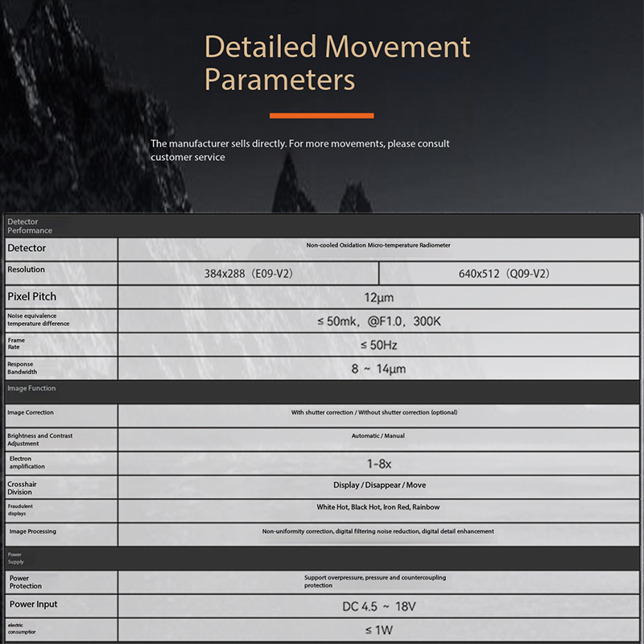Click the 'Detailed Movement Parameters' heading
644x644 pixels.
(336, 63)
